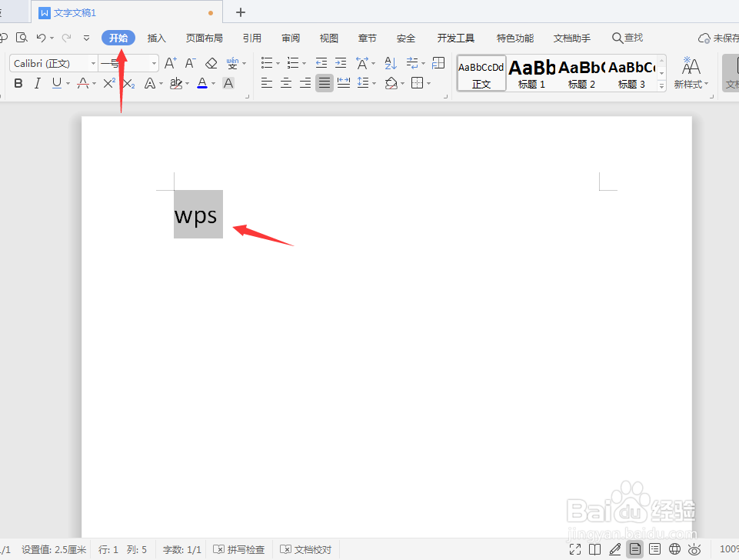Open full screen view
The height and width of the screenshot is (560, 739).
tap(575, 549)
